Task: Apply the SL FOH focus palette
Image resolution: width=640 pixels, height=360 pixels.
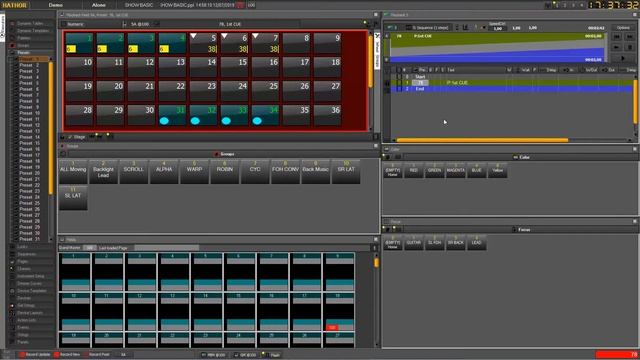Action: [x=434, y=242]
